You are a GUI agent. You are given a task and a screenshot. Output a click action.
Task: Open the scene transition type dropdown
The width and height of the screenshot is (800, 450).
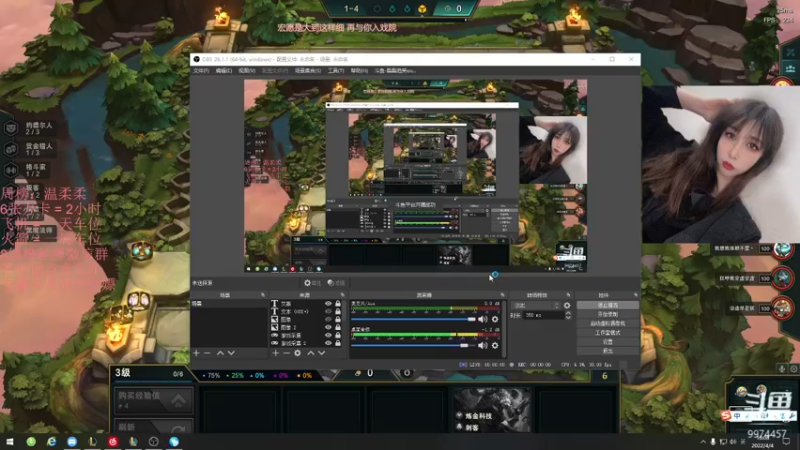pos(536,306)
